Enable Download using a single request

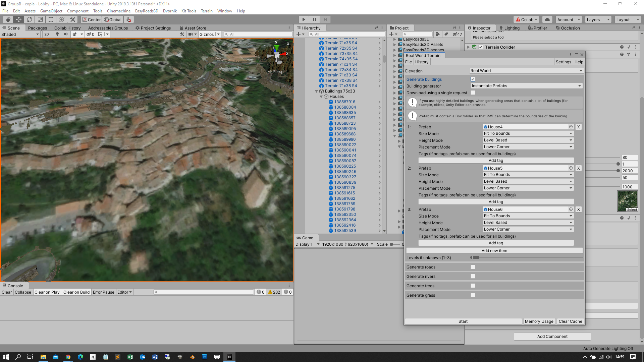point(473,93)
